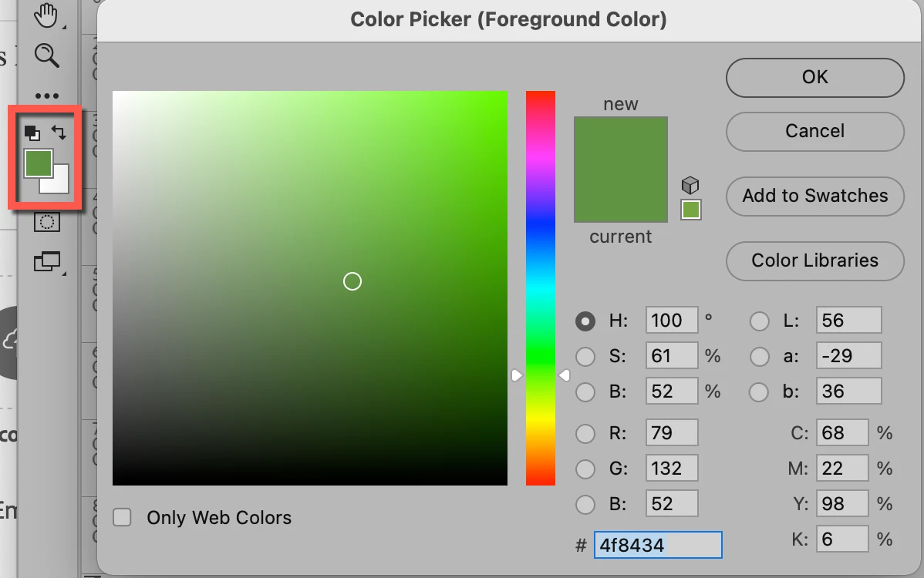The height and width of the screenshot is (578, 924).
Task: Click the R field showing 79
Action: coord(672,432)
